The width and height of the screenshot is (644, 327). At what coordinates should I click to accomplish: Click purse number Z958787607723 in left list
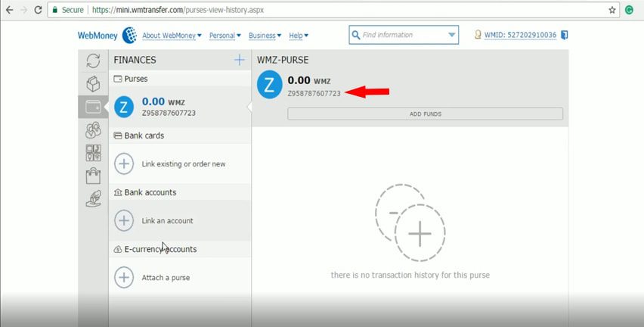(169, 113)
